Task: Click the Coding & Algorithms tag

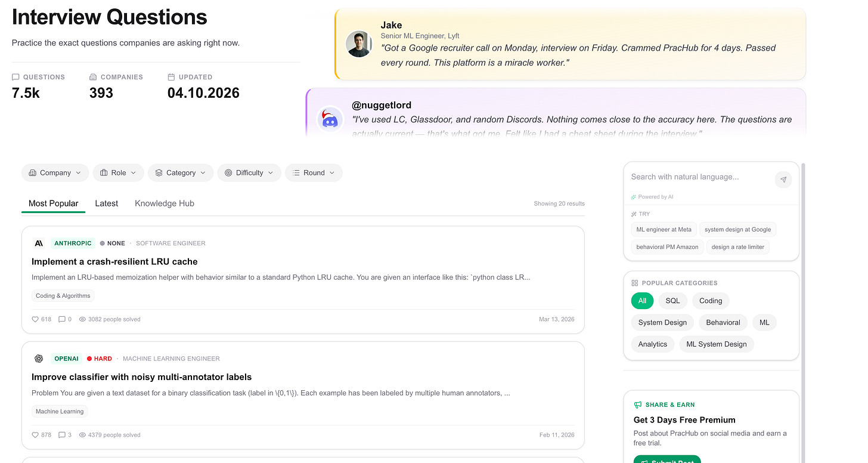Action: (63, 296)
